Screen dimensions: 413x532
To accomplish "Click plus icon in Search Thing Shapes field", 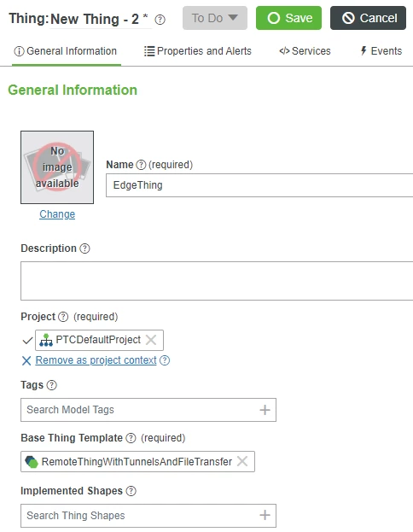I will [265, 516].
